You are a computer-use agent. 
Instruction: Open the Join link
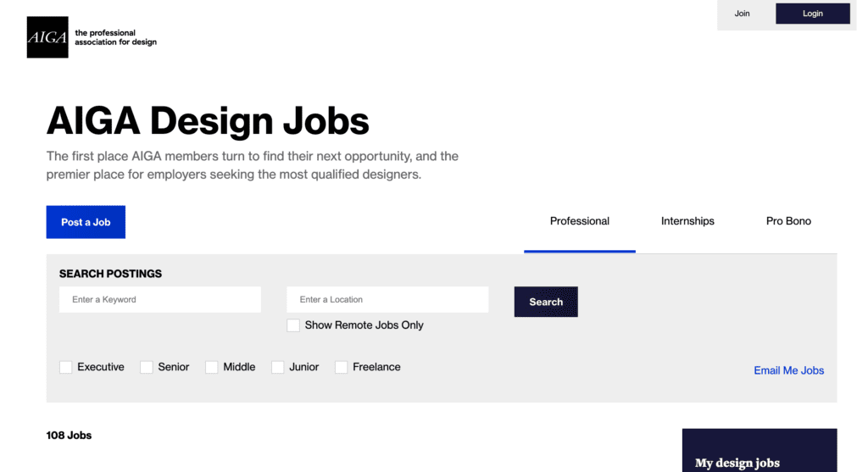(x=742, y=14)
